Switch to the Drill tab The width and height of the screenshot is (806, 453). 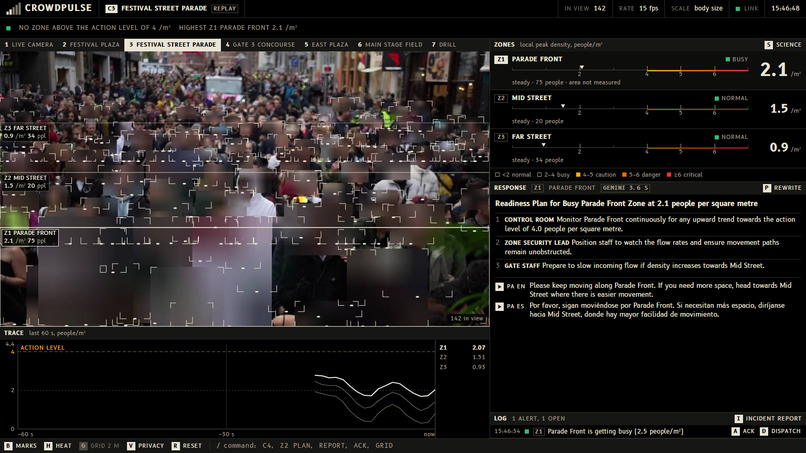pos(444,45)
